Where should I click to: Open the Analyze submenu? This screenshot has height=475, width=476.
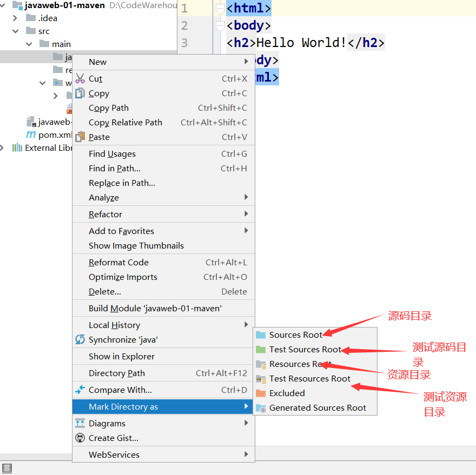click(163, 197)
